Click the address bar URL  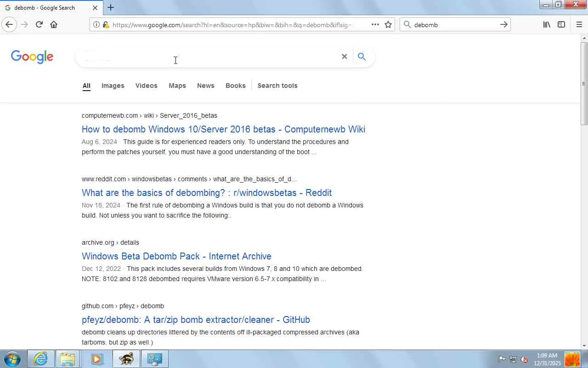click(x=232, y=25)
